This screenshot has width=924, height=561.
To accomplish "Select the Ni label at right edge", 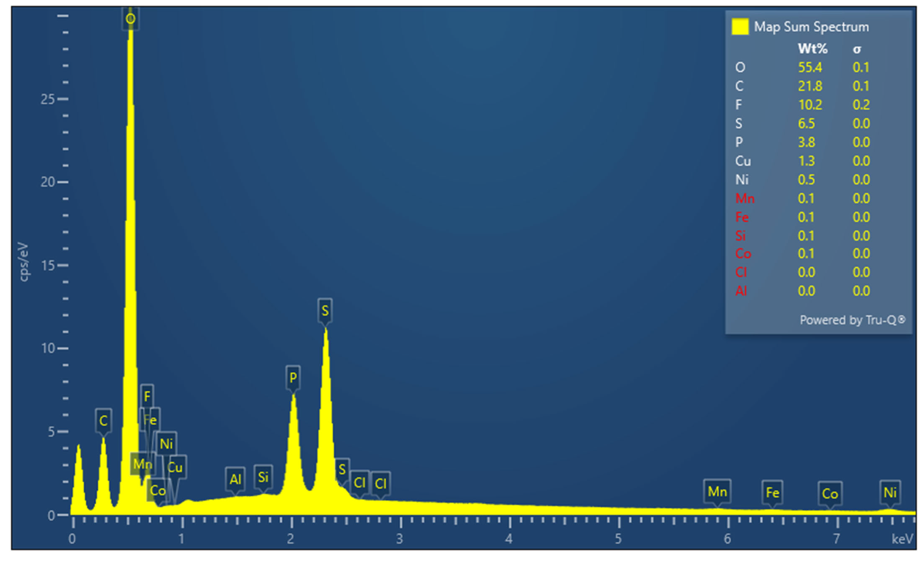I will (890, 492).
